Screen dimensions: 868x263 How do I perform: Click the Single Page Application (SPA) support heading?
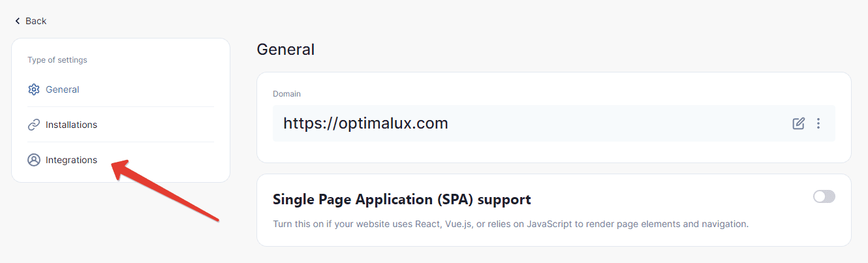(x=402, y=200)
